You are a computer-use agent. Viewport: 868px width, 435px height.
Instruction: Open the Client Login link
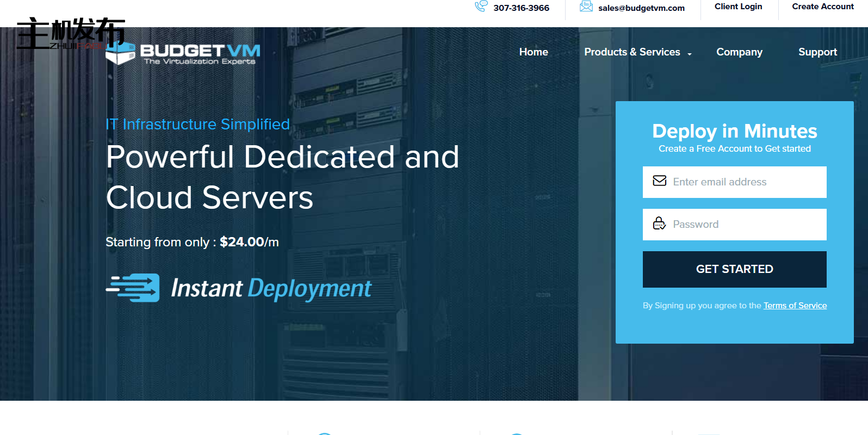point(738,7)
